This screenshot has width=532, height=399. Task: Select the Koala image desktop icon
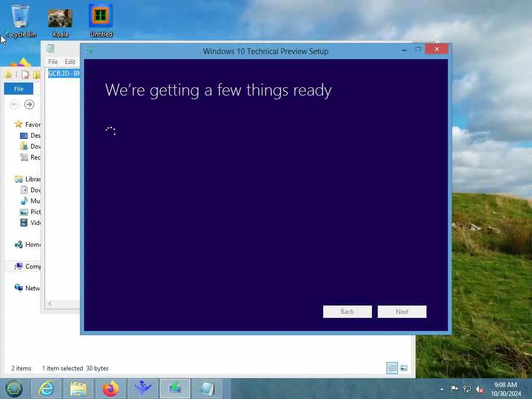(x=60, y=22)
